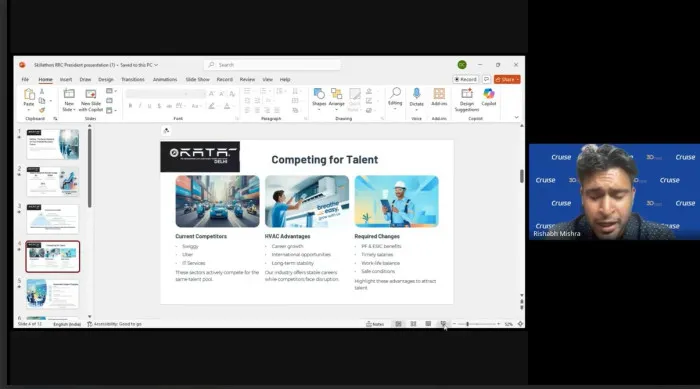This screenshot has width=700, height=389.
Task: Select slide 5 thumbnail in panel
Action: [53, 293]
